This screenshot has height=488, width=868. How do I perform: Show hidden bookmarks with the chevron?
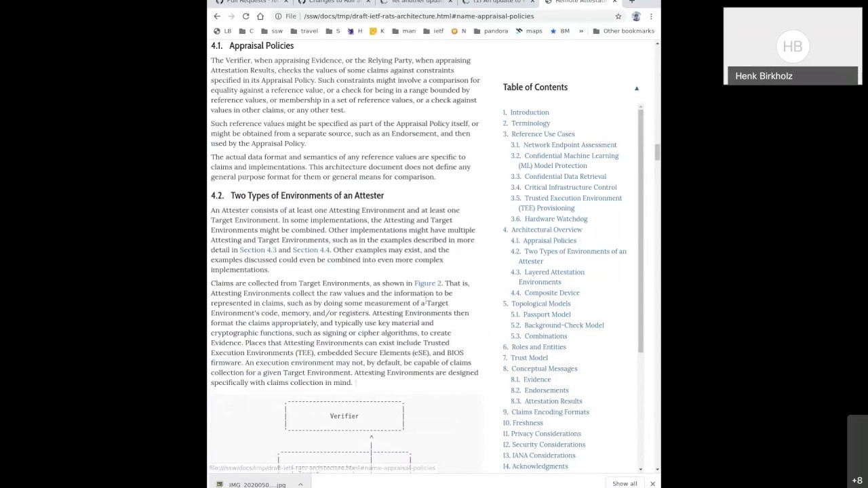point(581,31)
